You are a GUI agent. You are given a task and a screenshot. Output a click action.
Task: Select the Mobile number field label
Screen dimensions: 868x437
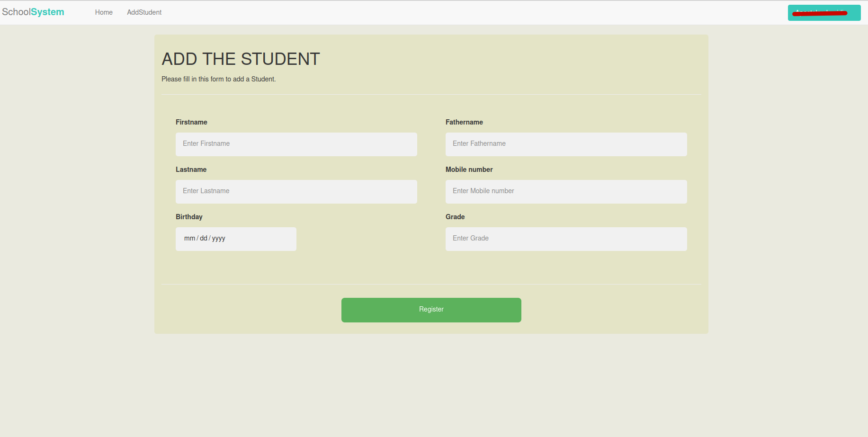469,169
